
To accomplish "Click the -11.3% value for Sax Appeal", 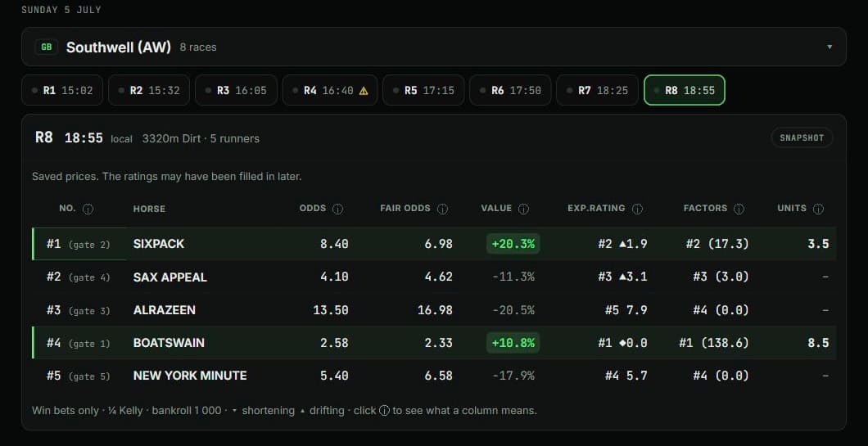I will (513, 277).
